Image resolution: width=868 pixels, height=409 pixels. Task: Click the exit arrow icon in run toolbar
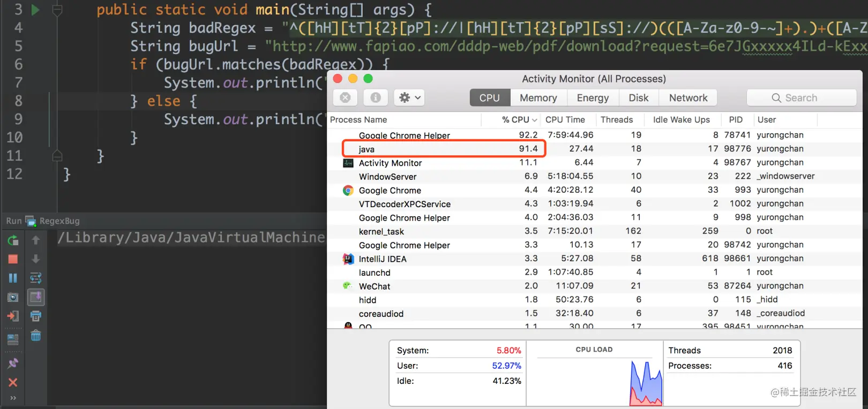point(13,316)
